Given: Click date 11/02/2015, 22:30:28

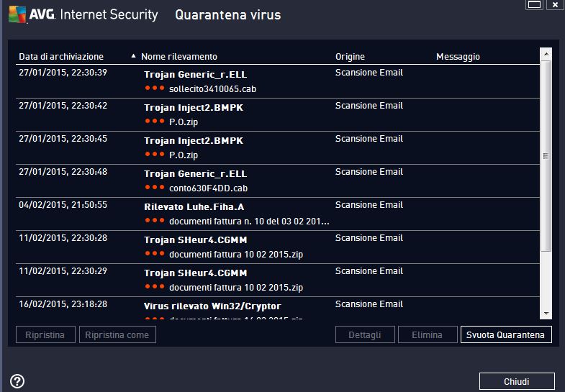Looking at the screenshot, I should [x=63, y=238].
